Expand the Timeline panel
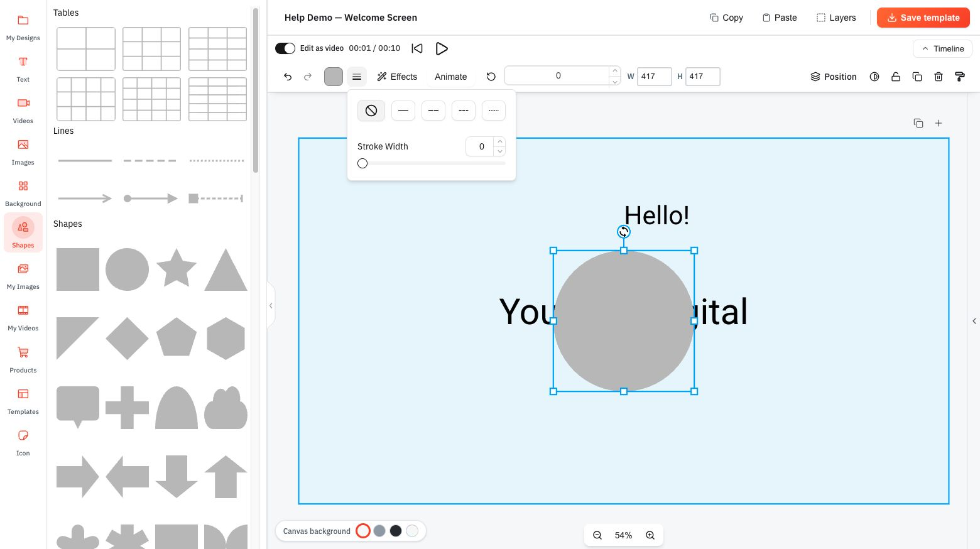 click(x=942, y=48)
